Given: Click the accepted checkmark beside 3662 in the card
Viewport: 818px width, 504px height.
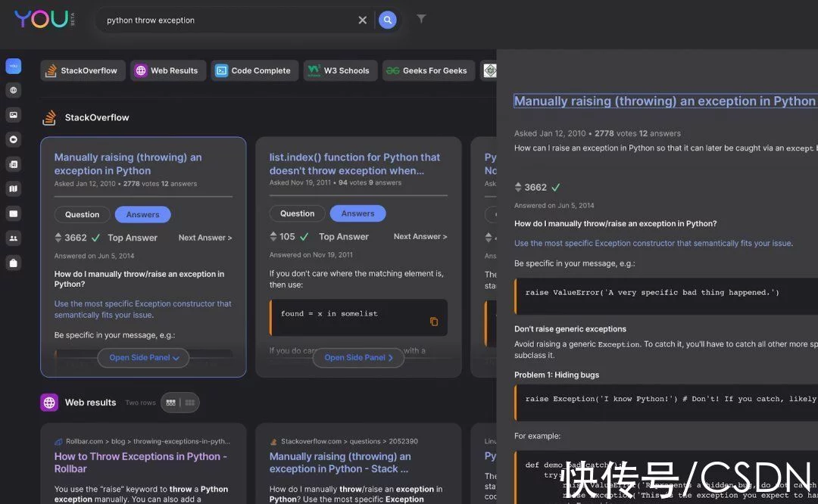Looking at the screenshot, I should (95, 238).
